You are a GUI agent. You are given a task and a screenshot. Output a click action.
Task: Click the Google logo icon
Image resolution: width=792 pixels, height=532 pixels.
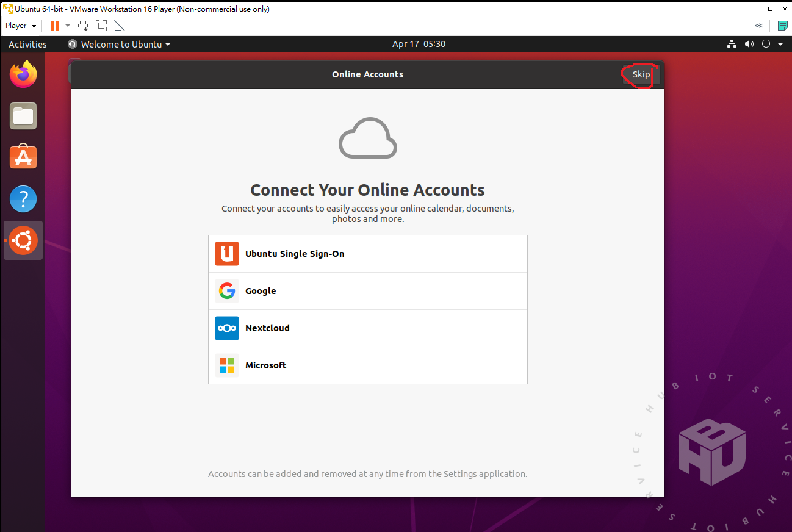(x=227, y=291)
